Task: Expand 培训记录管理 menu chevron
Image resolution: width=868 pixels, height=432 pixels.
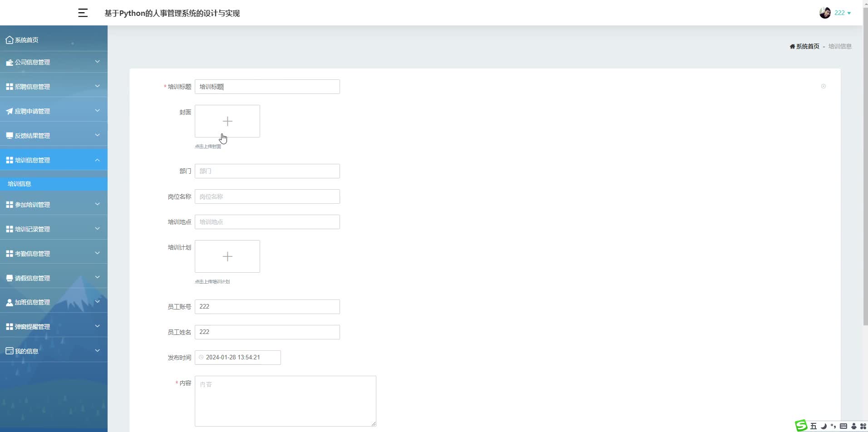Action: pos(97,229)
